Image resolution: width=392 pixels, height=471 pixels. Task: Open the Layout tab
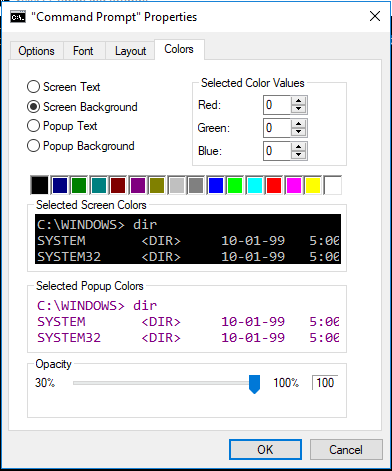pos(130,51)
